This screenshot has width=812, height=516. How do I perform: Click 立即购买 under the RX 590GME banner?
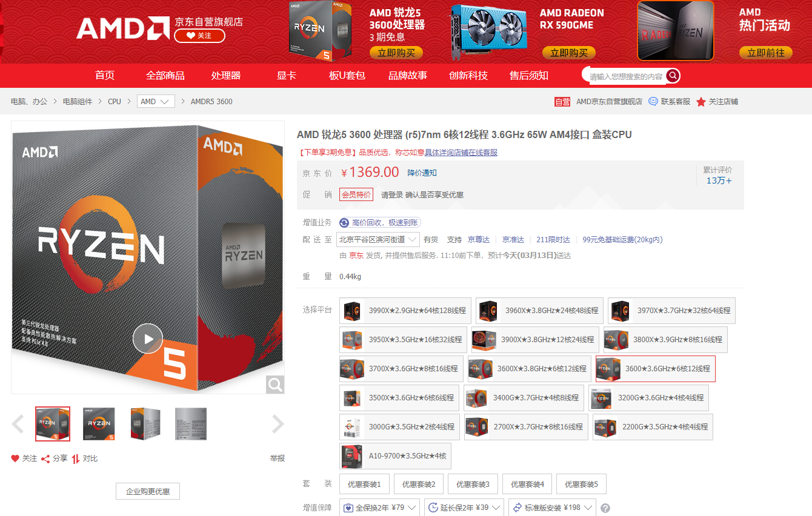tap(569, 53)
